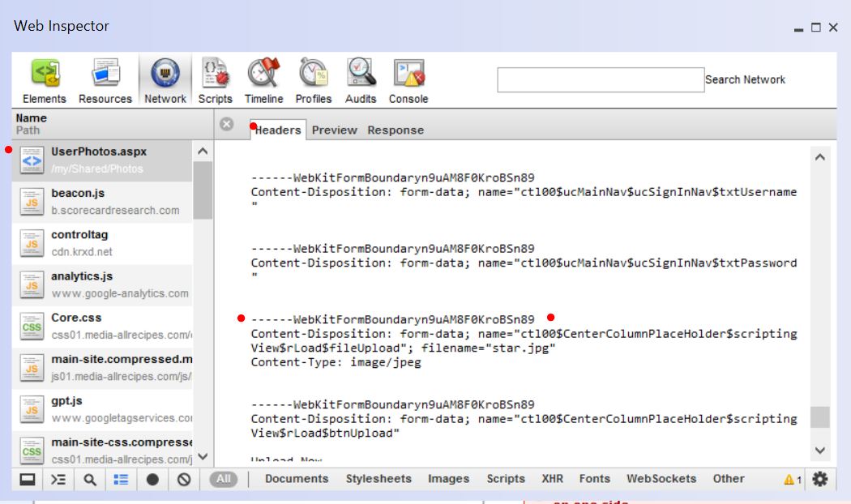Select the All filter
Viewport: 851px width, 504px height.
click(224, 479)
